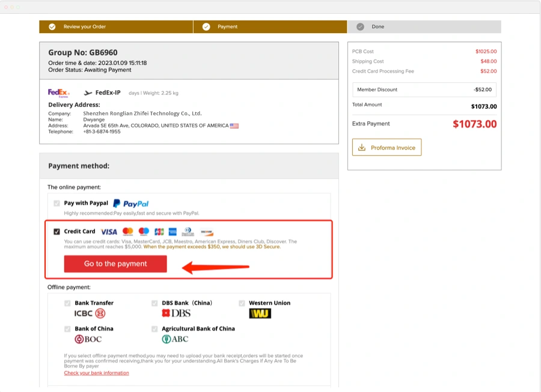Click the Western Union logo

pos(260,313)
